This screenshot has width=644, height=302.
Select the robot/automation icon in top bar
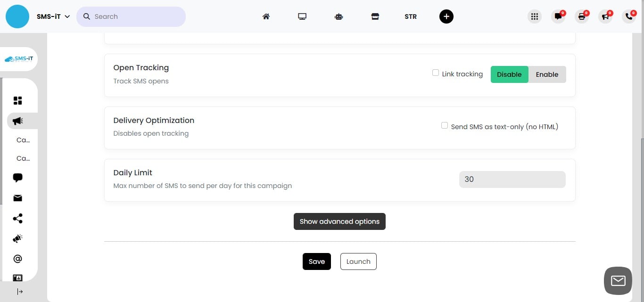coord(339,16)
